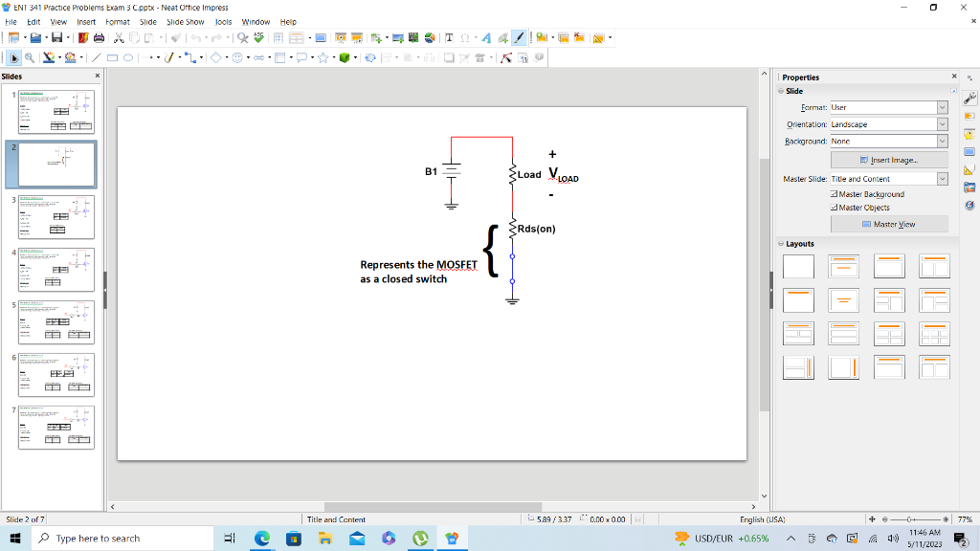
Task: Activate the Clone Formatting tool
Action: click(174, 38)
